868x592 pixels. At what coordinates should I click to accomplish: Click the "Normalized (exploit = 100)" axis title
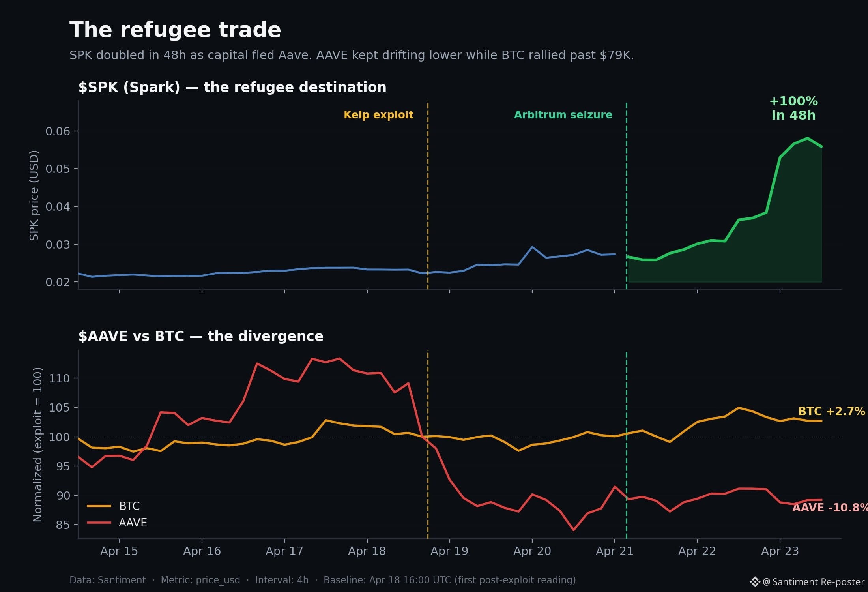click(37, 444)
